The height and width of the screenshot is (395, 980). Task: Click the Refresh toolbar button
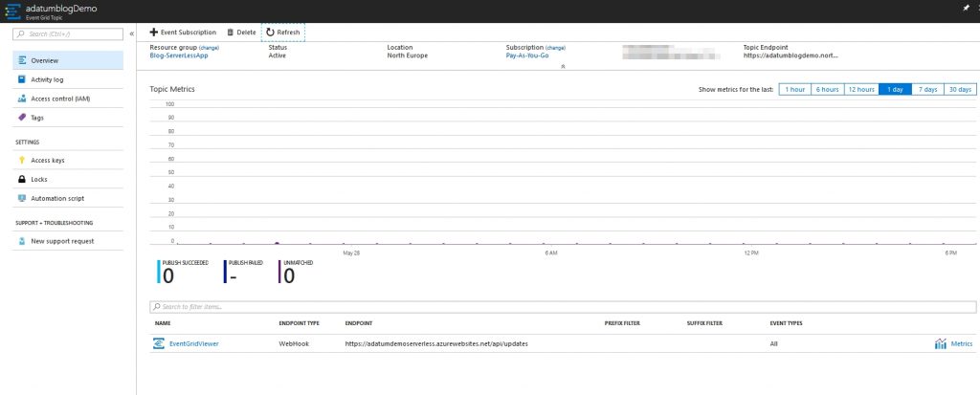[282, 32]
